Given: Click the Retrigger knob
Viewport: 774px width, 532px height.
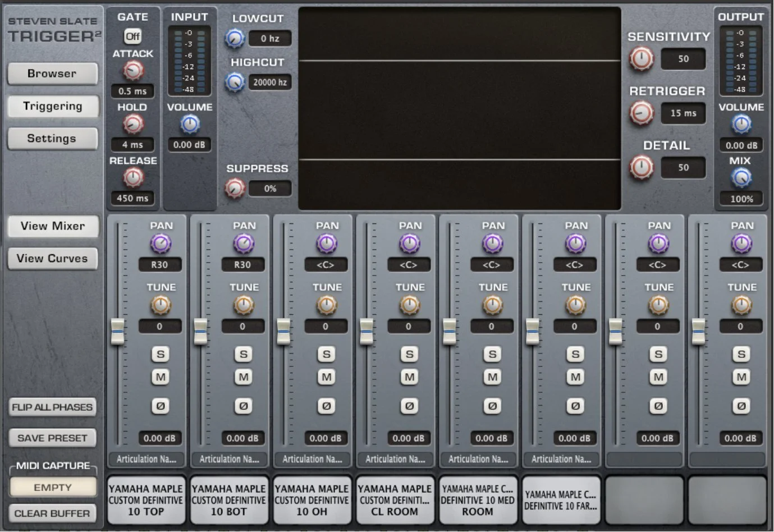Looking at the screenshot, I should (641, 113).
